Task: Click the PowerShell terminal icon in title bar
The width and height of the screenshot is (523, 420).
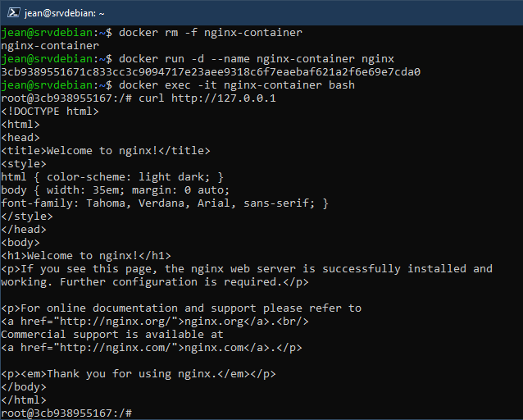Action: [14, 12]
